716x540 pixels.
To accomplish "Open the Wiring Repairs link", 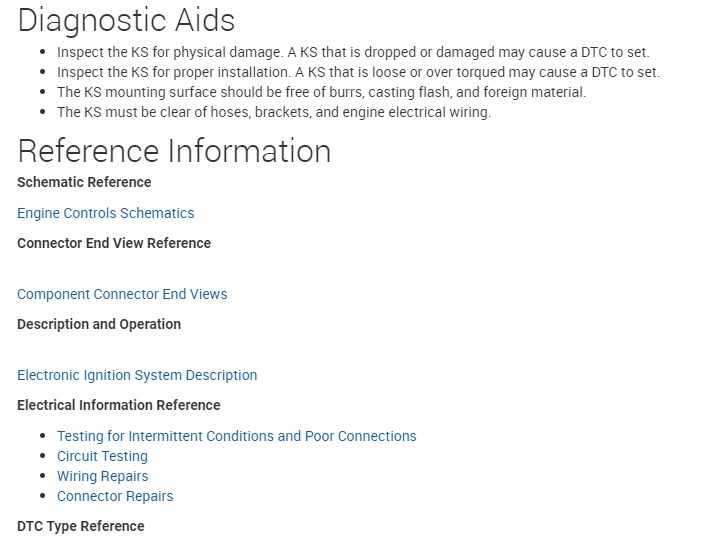I will point(102,476).
